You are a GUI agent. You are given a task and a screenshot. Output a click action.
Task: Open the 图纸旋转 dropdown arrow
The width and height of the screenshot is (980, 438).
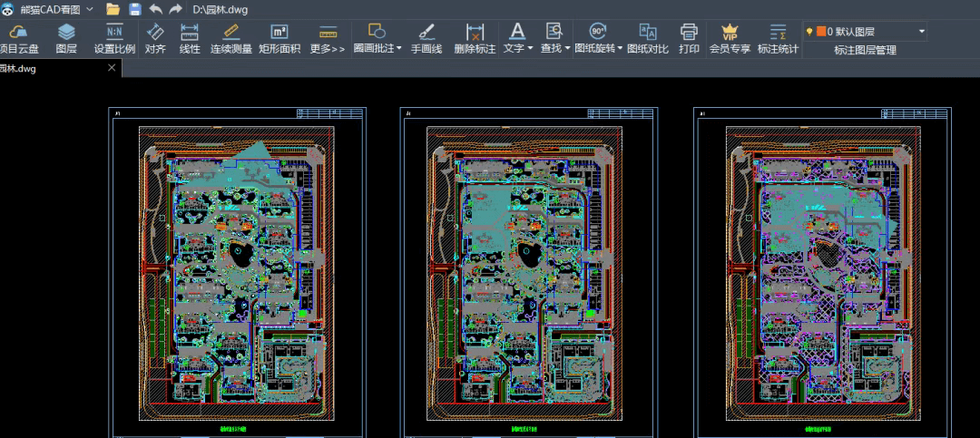tap(620, 48)
